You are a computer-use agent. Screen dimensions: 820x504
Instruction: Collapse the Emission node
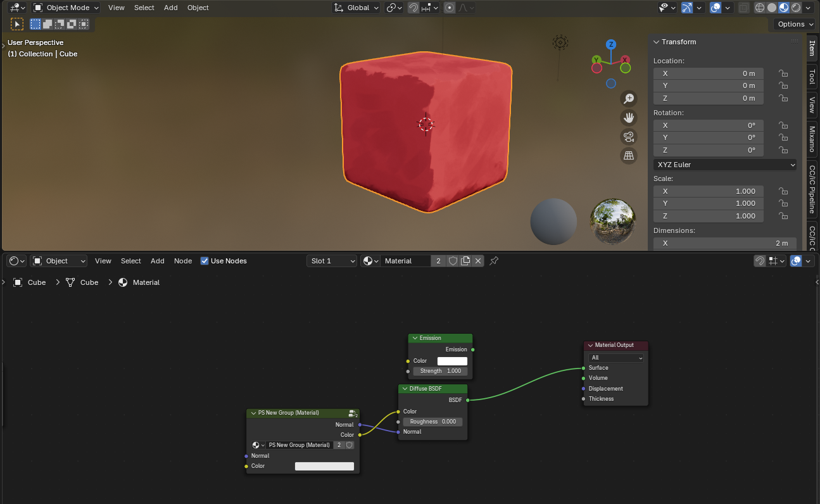[415, 338]
